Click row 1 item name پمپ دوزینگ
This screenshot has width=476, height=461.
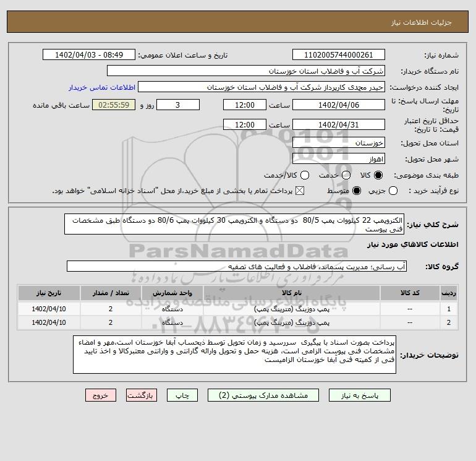point(291,309)
